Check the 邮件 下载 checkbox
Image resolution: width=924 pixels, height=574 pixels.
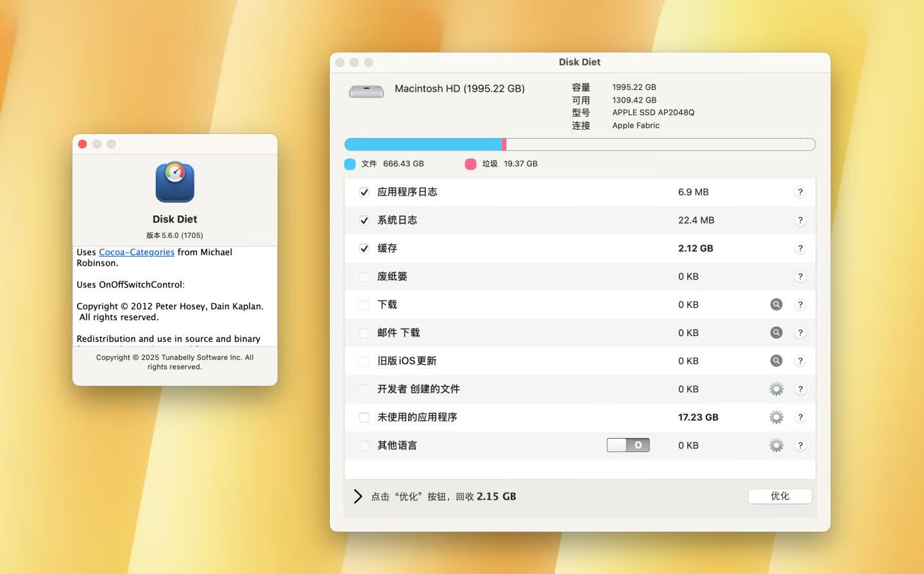(x=364, y=333)
